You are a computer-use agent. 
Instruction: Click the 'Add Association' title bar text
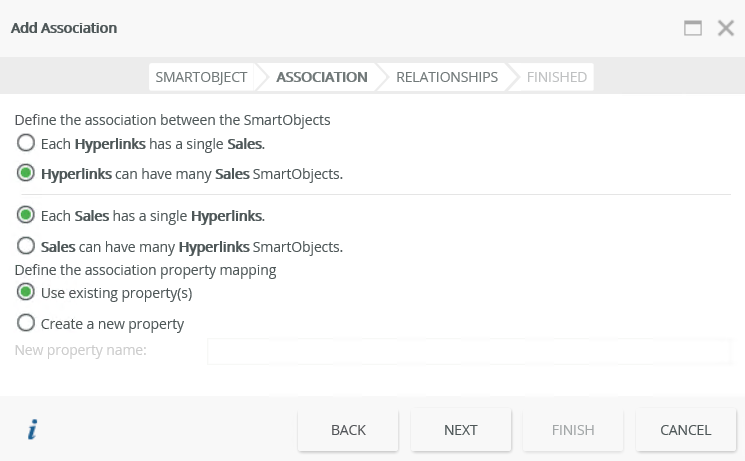pyautogui.click(x=64, y=28)
